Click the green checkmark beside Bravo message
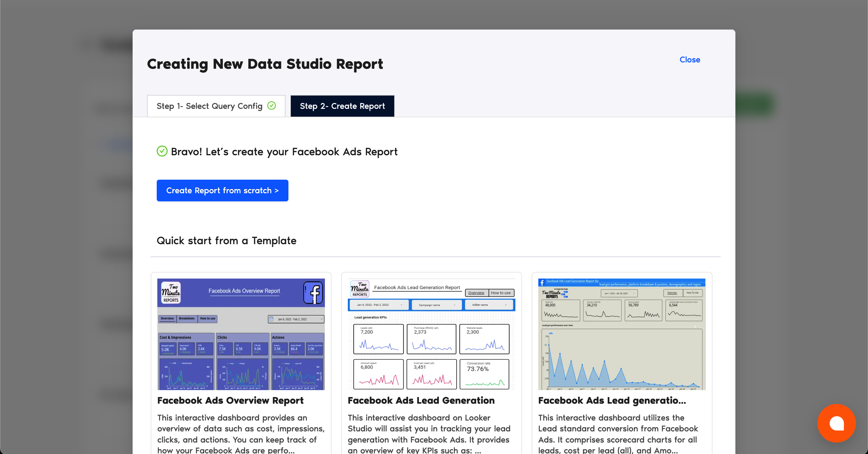Screen dimensions: 868x454 pyautogui.click(x=162, y=151)
